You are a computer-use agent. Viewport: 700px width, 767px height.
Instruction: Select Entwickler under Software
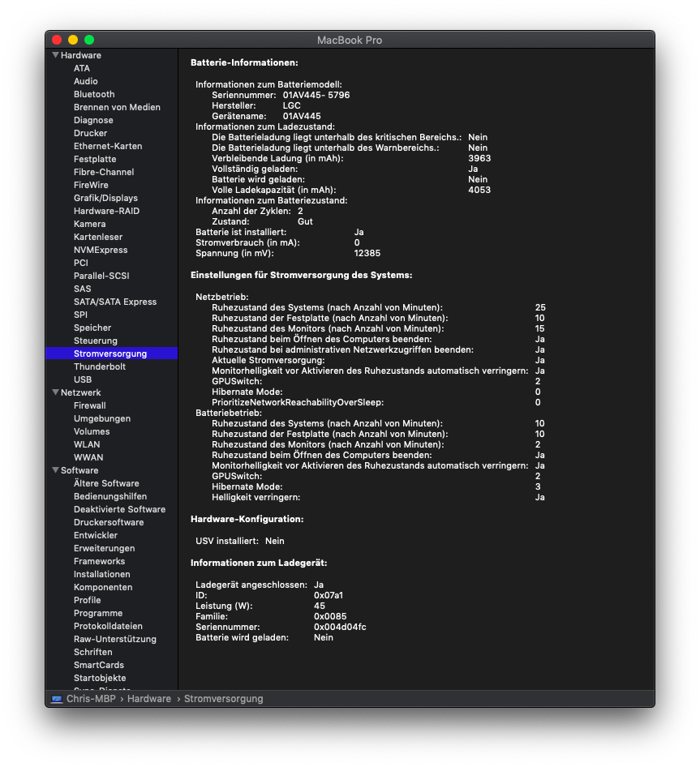coord(96,535)
